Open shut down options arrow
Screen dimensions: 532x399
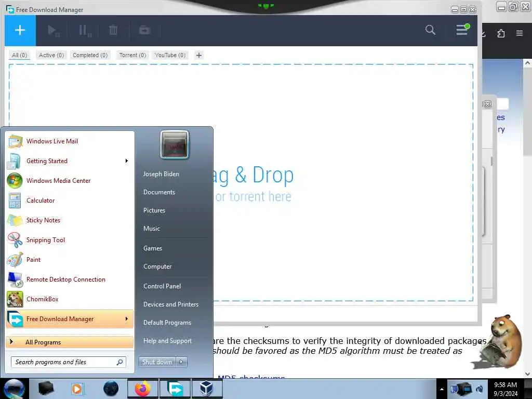(181, 362)
